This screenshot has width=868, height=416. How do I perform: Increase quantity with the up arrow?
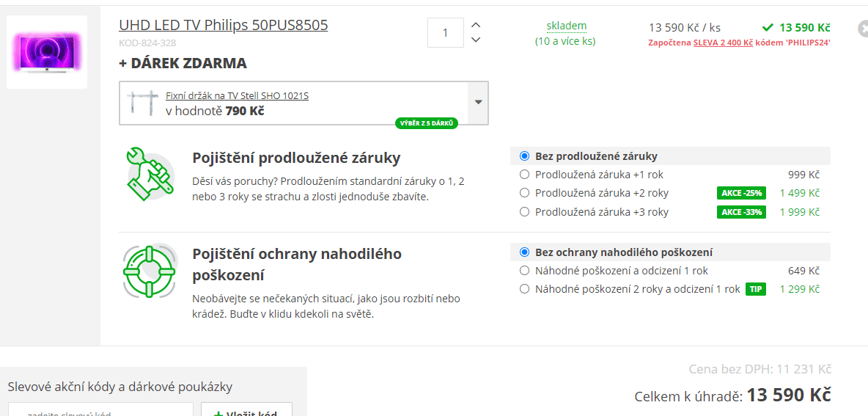tap(475, 25)
